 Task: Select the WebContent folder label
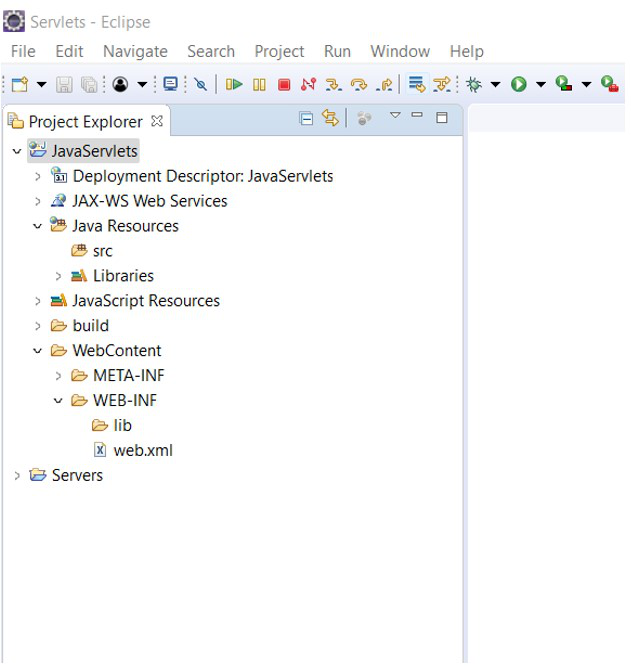click(x=117, y=351)
